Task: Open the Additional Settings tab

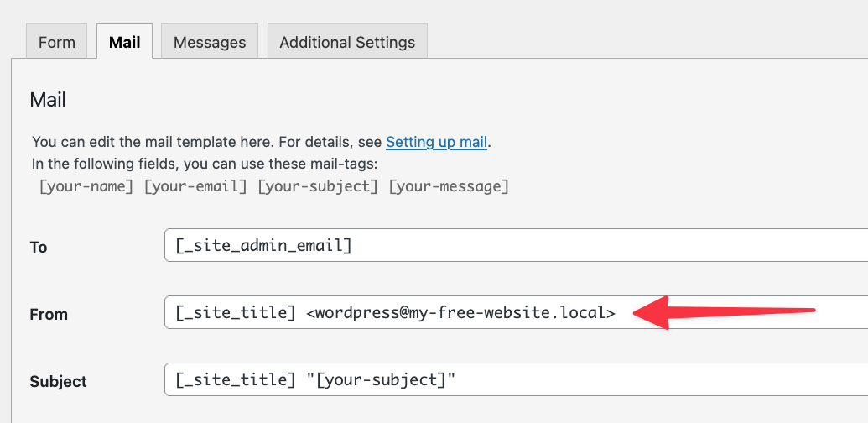Action: pyautogui.click(x=347, y=42)
